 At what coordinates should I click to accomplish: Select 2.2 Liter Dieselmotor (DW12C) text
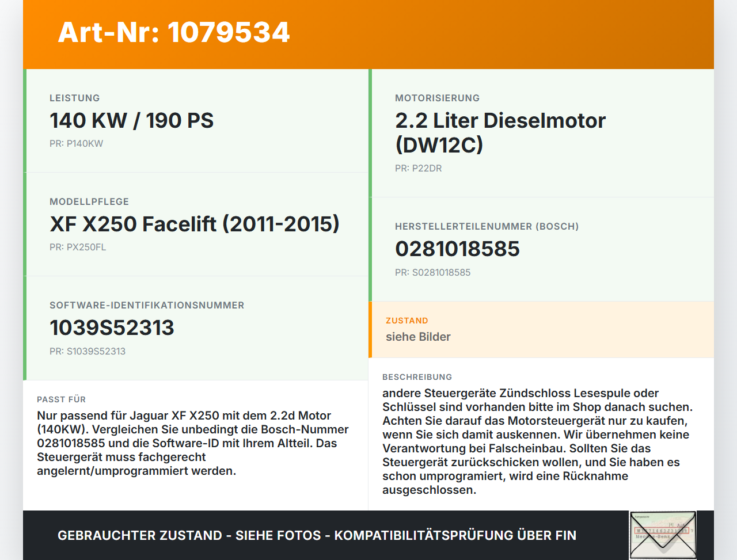[x=500, y=132]
